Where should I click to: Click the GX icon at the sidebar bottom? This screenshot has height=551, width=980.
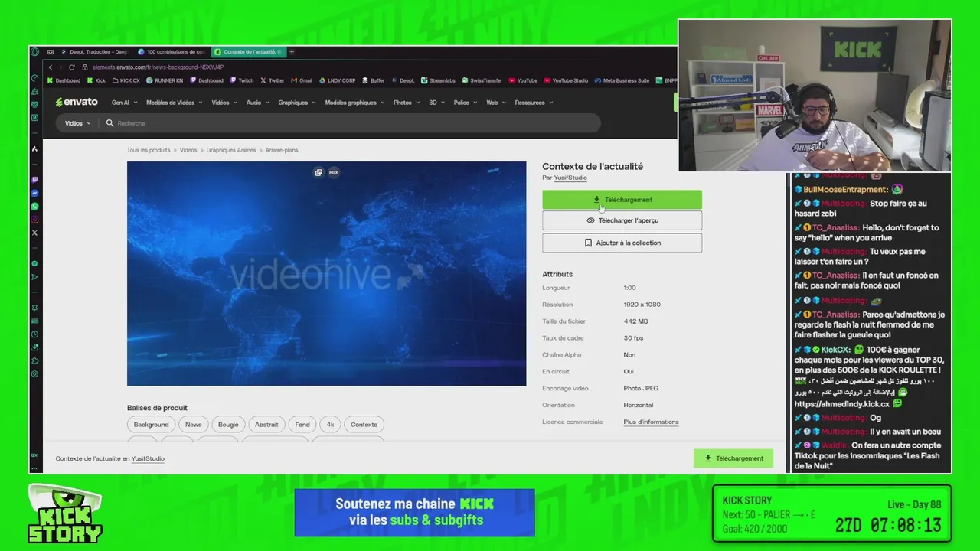[34, 455]
